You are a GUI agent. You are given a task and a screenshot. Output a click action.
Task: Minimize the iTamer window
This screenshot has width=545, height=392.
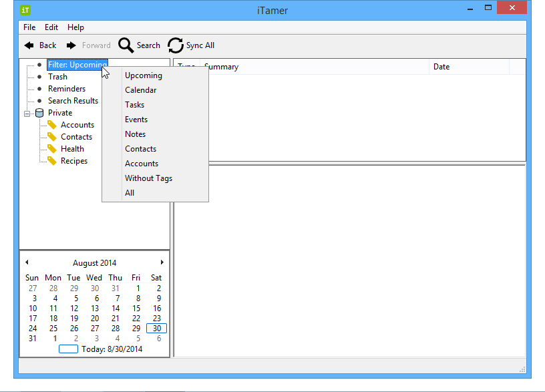(x=470, y=8)
